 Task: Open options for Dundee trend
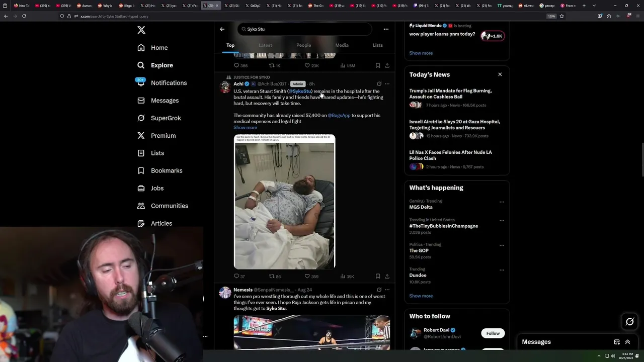(x=502, y=270)
